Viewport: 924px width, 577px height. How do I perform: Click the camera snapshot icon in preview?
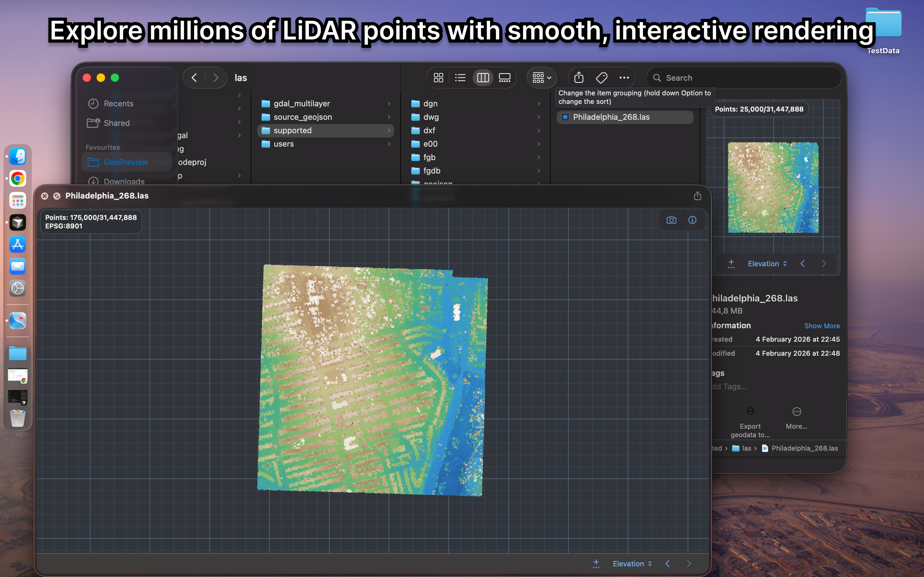coord(671,220)
